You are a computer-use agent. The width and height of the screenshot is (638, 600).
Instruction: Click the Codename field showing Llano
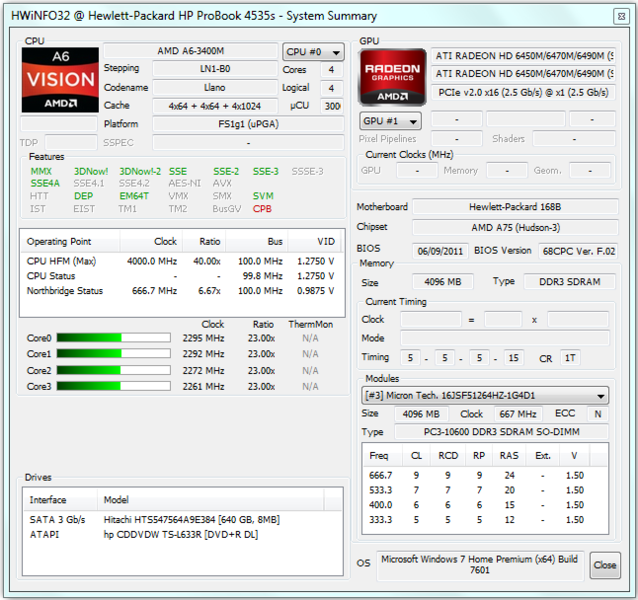coord(215,87)
